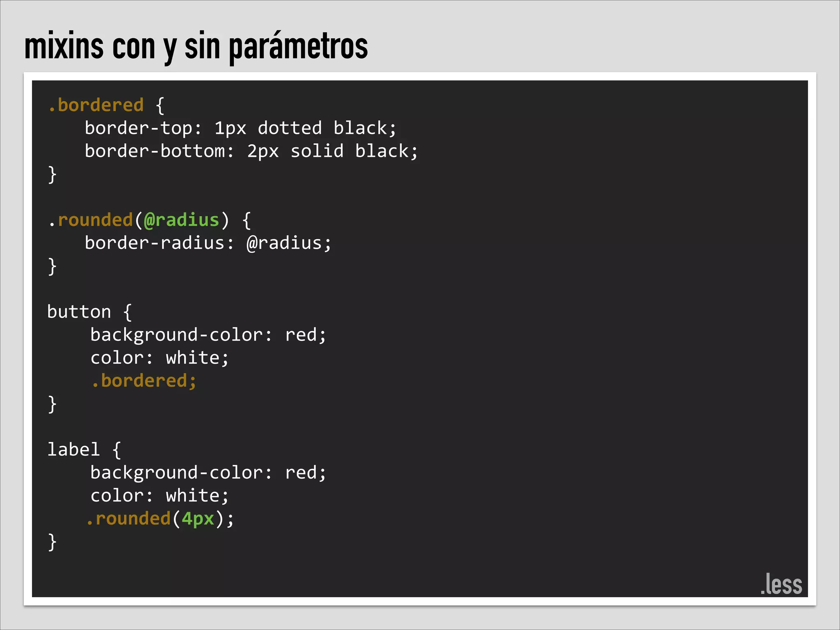Click the green @radius parameter in parentheses
Screen dimensions: 840x630
(182, 220)
